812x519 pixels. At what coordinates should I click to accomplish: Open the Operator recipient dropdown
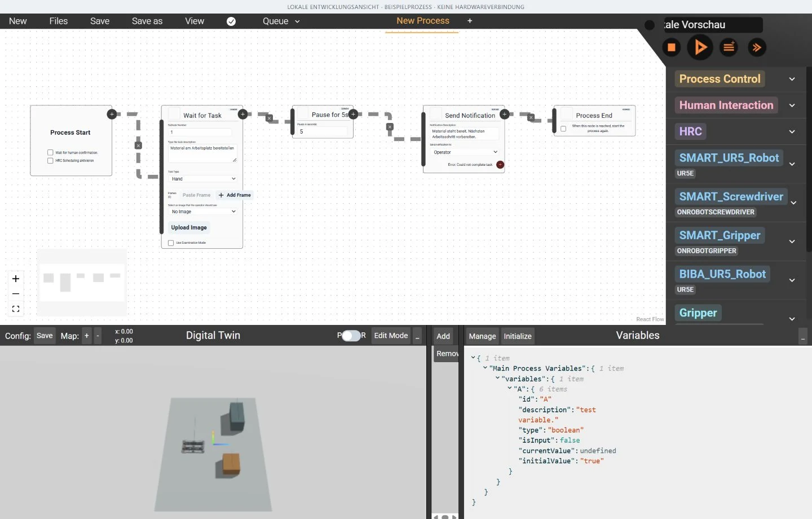465,152
